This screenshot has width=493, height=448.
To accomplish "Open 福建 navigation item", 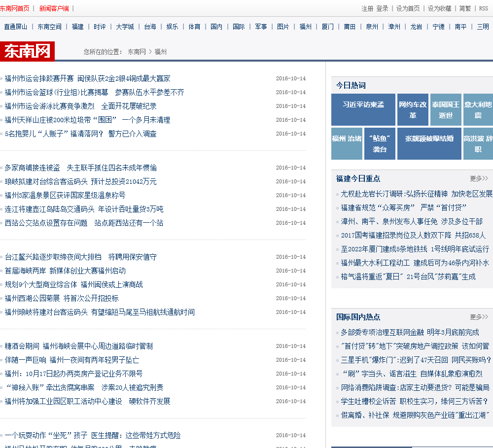I will (78, 27).
